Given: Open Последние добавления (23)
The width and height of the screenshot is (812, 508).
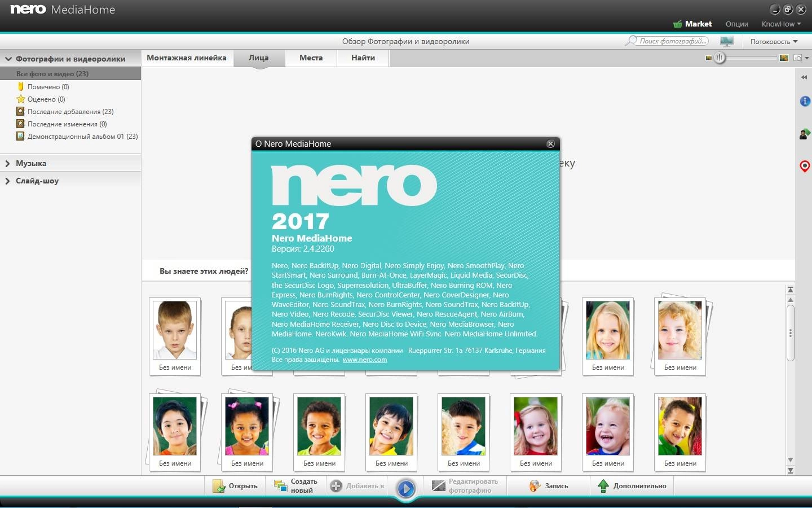Looking at the screenshot, I should 65,112.
